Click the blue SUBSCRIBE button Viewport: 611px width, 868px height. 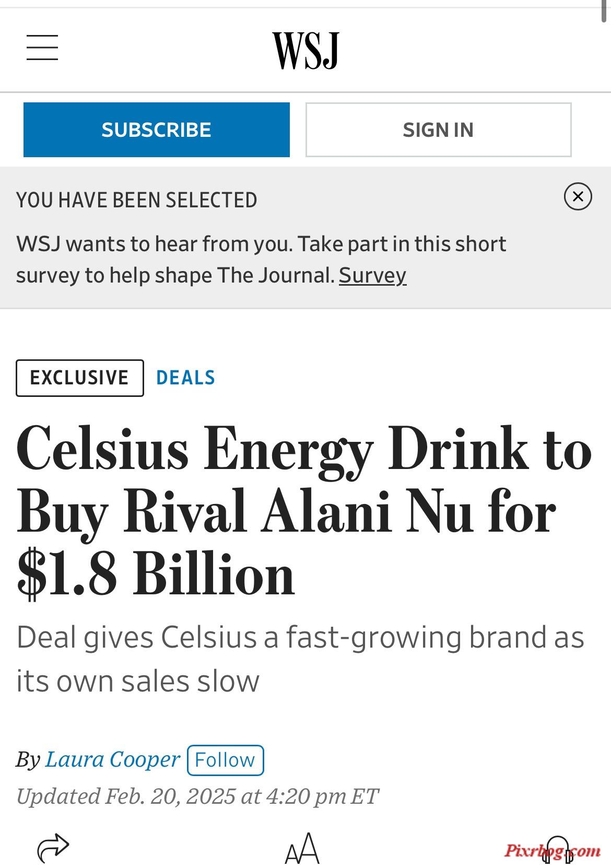[157, 130]
